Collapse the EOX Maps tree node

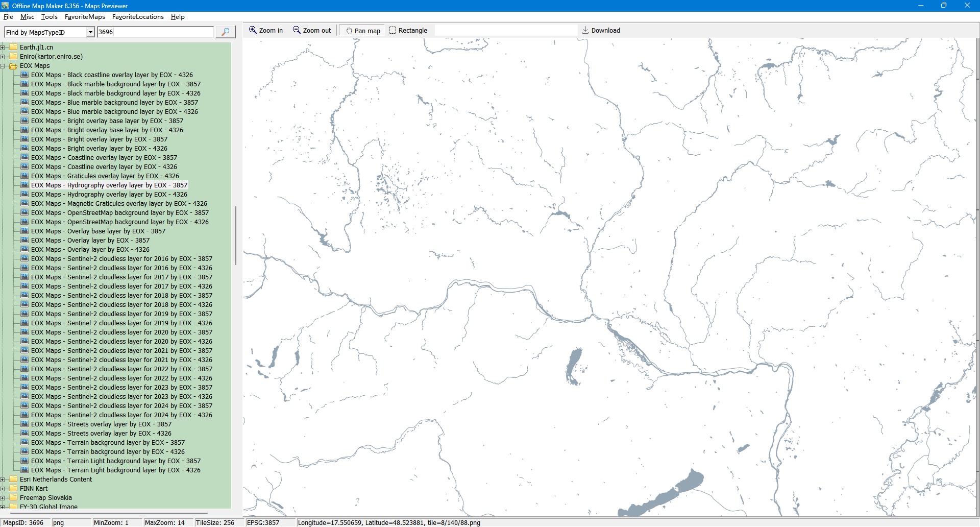click(x=3, y=66)
